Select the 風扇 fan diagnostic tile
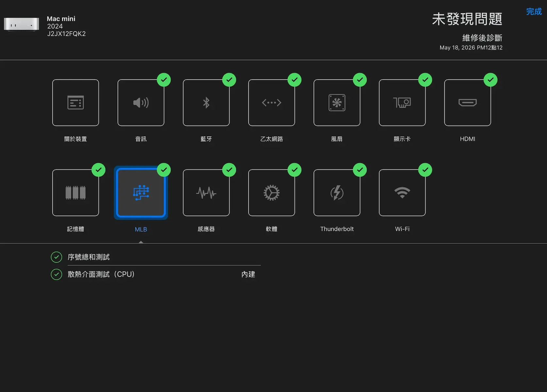The width and height of the screenshot is (547, 392). (x=337, y=103)
